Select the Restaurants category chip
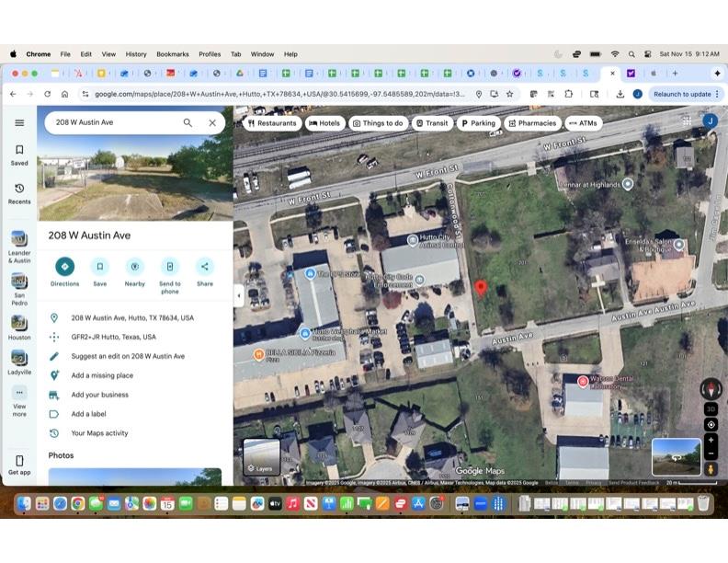Viewport: 728px width, 563px height. (272, 122)
